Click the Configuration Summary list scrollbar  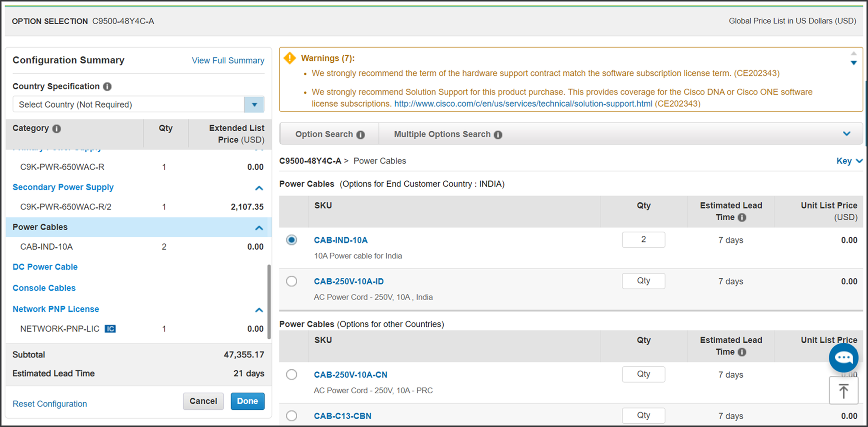click(269, 301)
